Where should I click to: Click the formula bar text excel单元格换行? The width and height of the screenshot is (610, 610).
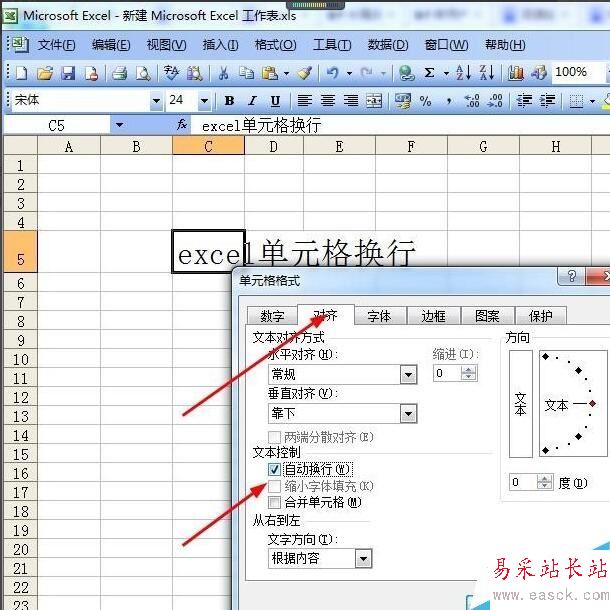coord(261,126)
